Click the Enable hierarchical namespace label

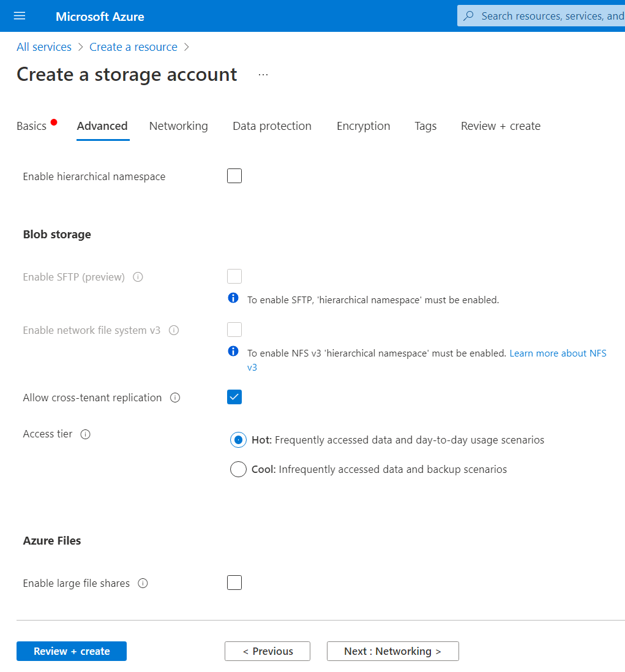tap(94, 176)
